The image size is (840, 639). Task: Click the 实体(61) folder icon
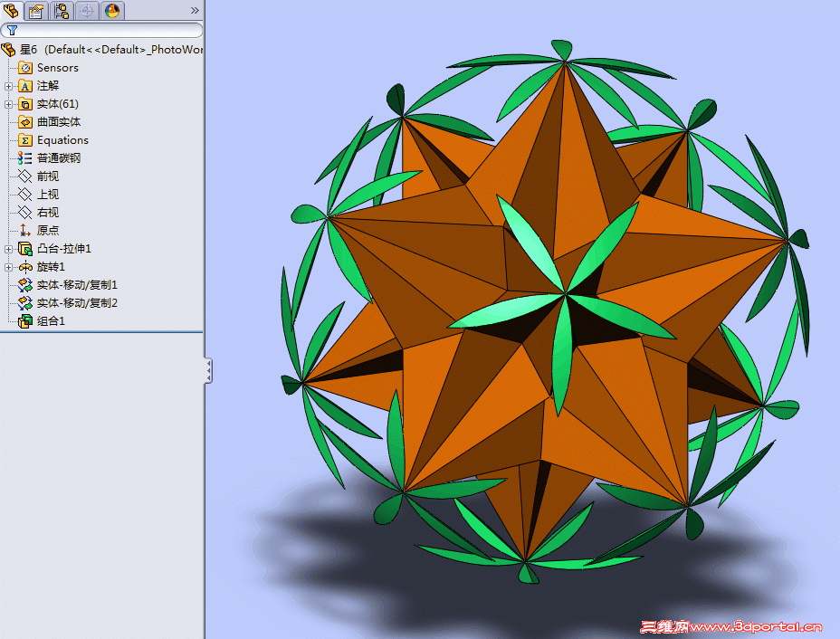25,104
